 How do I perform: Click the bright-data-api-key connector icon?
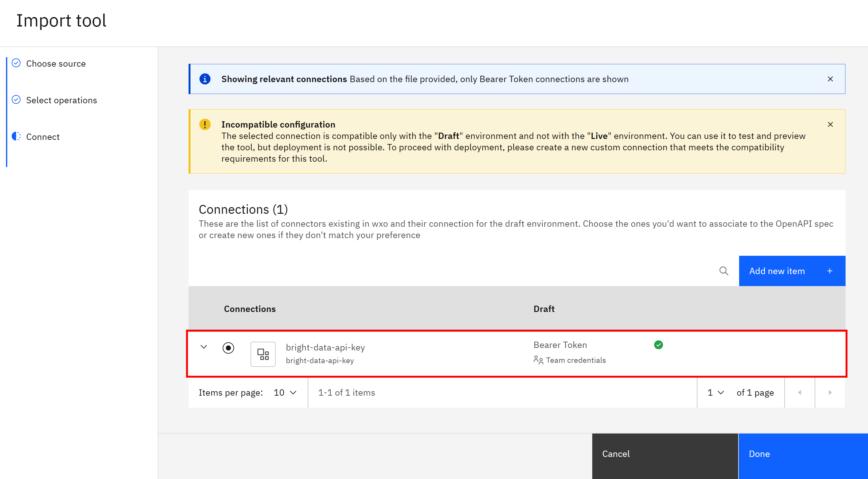point(263,354)
